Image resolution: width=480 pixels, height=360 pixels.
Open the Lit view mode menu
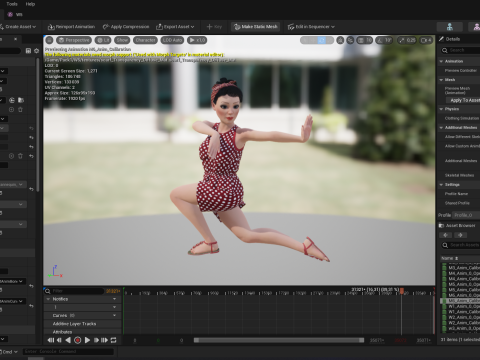[x=103, y=40]
